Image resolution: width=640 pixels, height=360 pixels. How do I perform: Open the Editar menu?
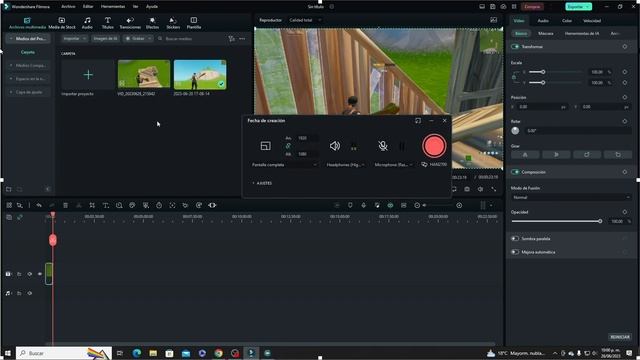(88, 7)
